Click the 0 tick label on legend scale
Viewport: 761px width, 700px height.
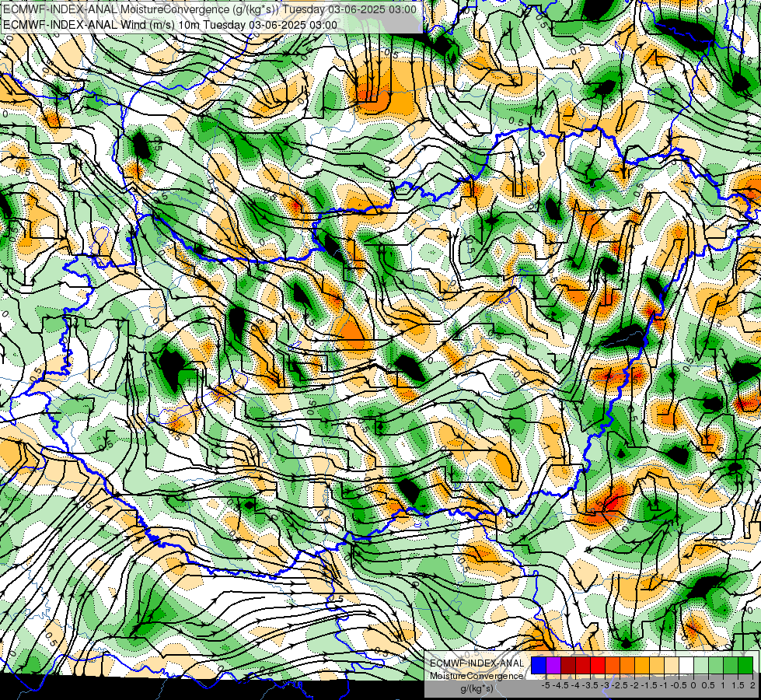[693, 685]
